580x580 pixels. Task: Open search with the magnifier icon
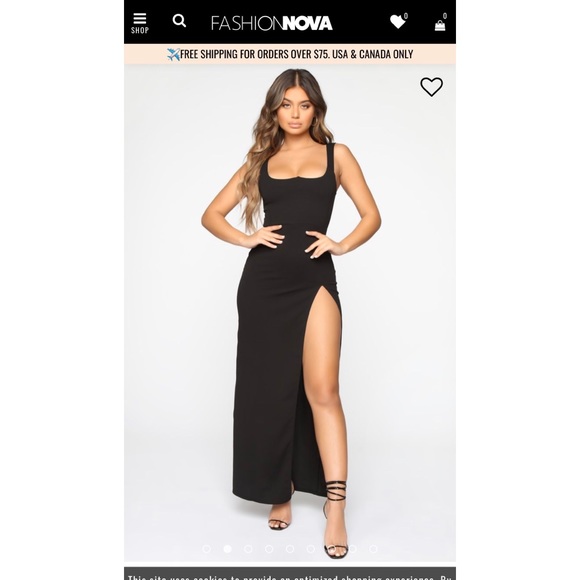pos(179,21)
